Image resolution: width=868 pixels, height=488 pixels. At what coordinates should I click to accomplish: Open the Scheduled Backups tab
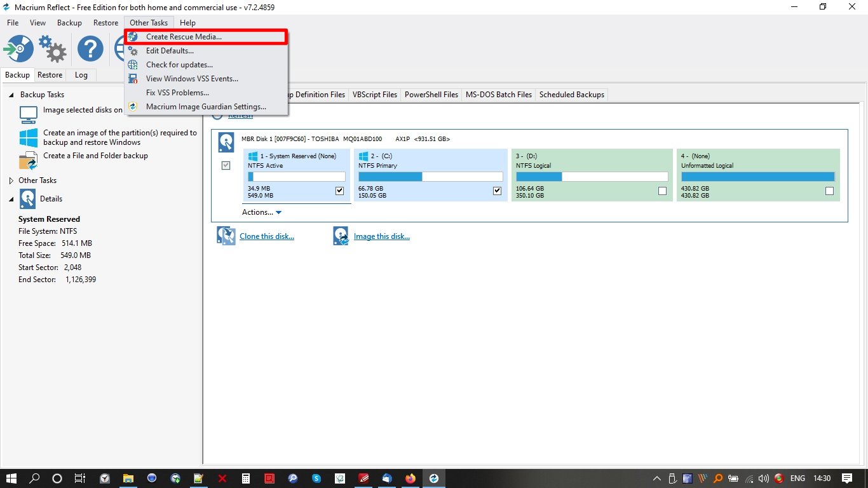point(572,95)
